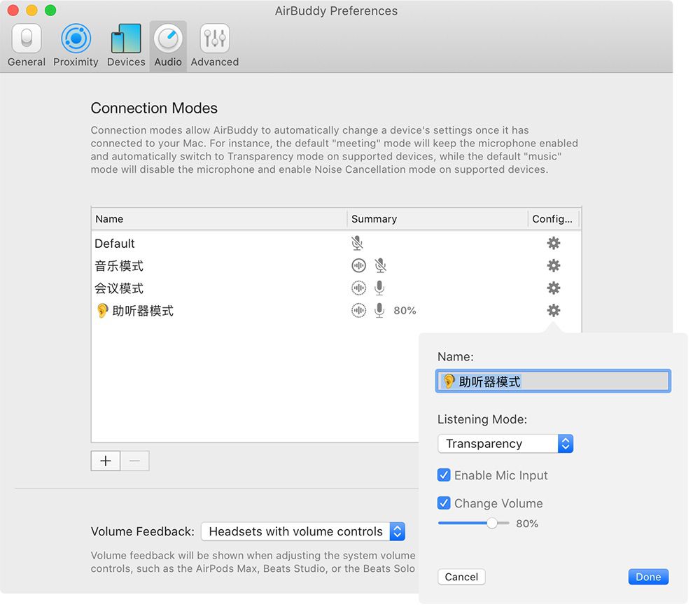Open the Listening Mode Transparency dropdown
This screenshot has width=700, height=616.
(505, 444)
